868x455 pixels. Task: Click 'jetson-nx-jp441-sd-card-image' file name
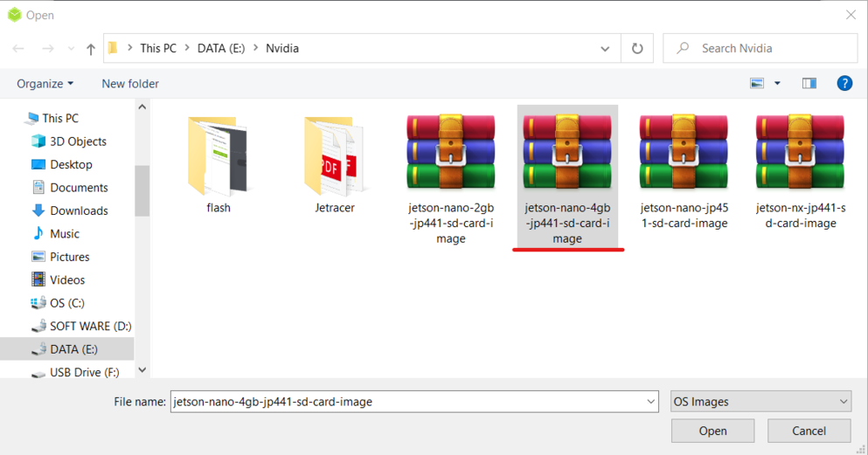tap(801, 216)
